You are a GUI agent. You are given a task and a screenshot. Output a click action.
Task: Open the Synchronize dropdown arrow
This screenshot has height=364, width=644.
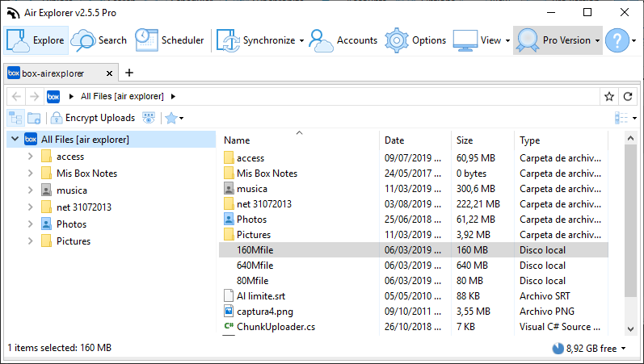coord(301,40)
